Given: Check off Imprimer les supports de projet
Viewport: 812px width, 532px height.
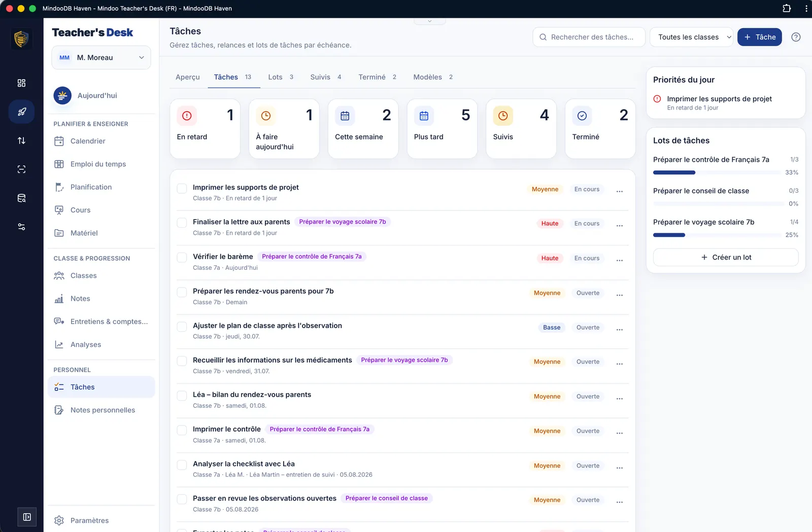Looking at the screenshot, I should pyautogui.click(x=182, y=189).
